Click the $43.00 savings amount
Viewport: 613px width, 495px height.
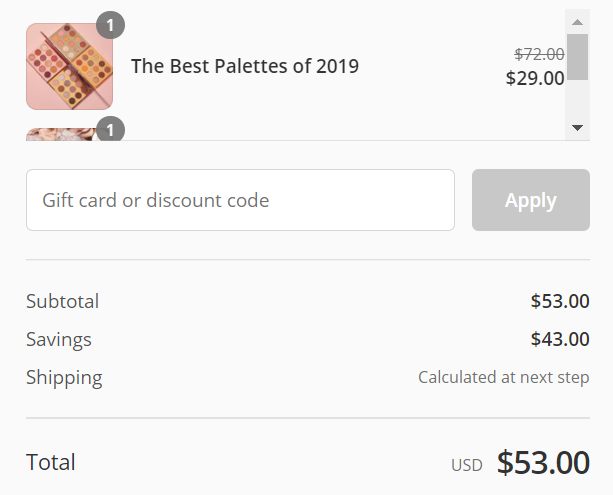(x=560, y=339)
